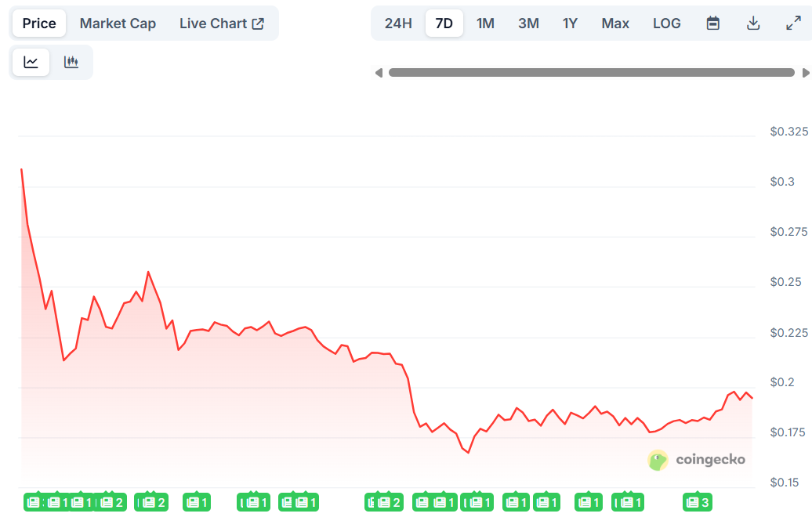Click the $0.25 price axis label
The height and width of the screenshot is (517, 812).
click(785, 282)
